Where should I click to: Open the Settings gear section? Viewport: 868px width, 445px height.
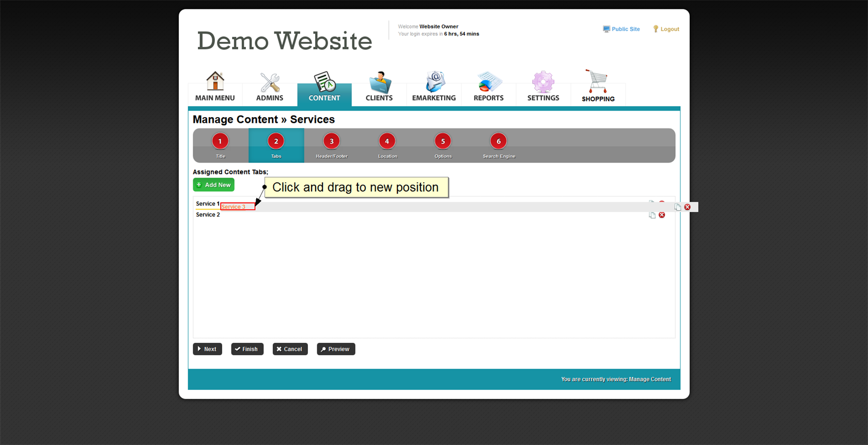click(x=543, y=87)
